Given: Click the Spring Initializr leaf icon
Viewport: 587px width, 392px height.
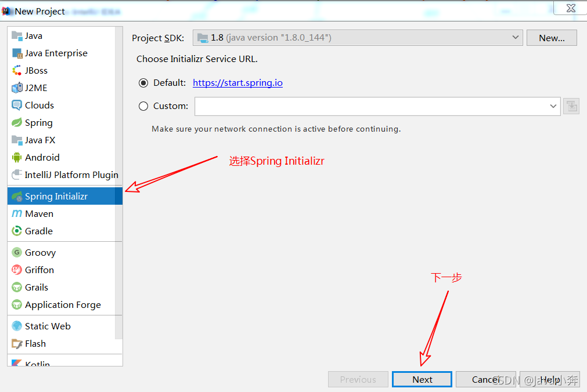Looking at the screenshot, I should 17,197.
